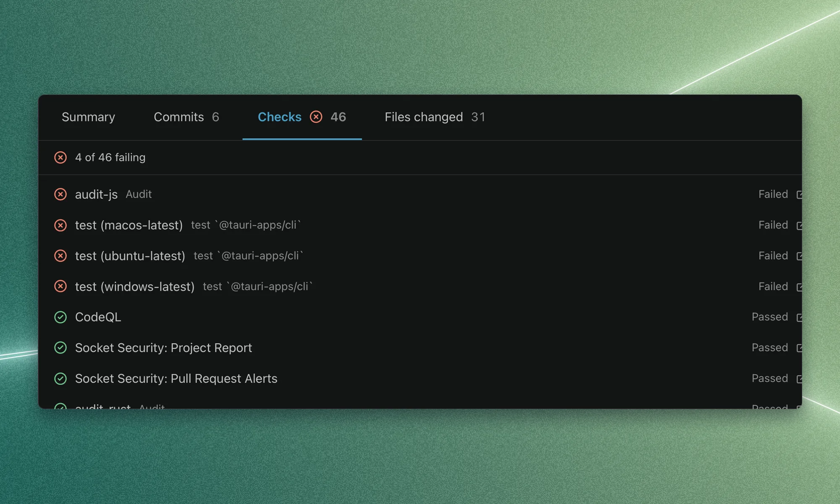
Task: Click the failed icon for test (windows-latest)
Action: (60, 286)
